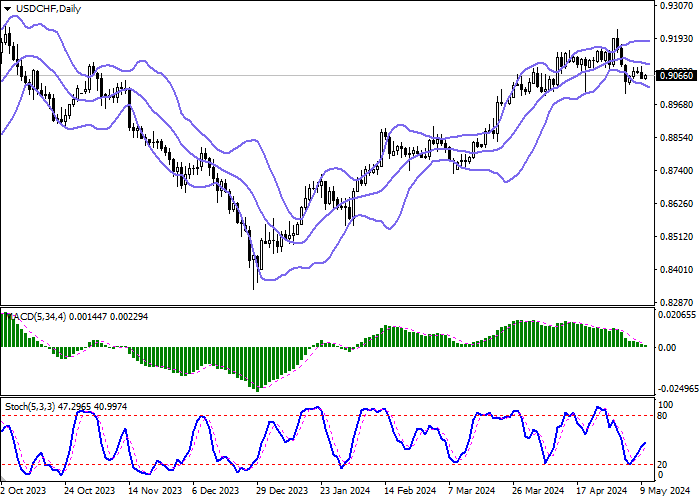Image resolution: width=700 pixels, height=500 pixels.
Task: Select the 0.89680 price scale value
Action: pos(677,104)
